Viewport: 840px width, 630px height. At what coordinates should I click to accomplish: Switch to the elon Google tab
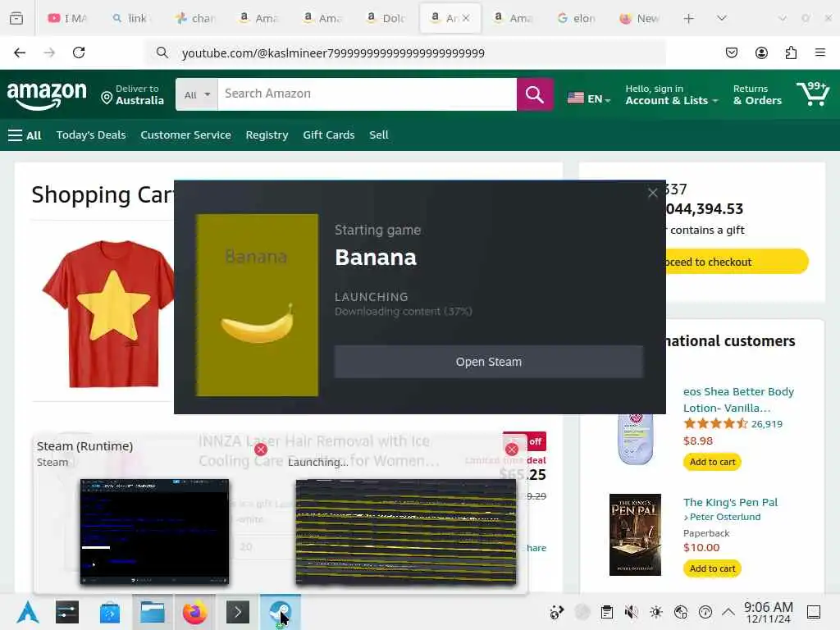[x=577, y=18]
